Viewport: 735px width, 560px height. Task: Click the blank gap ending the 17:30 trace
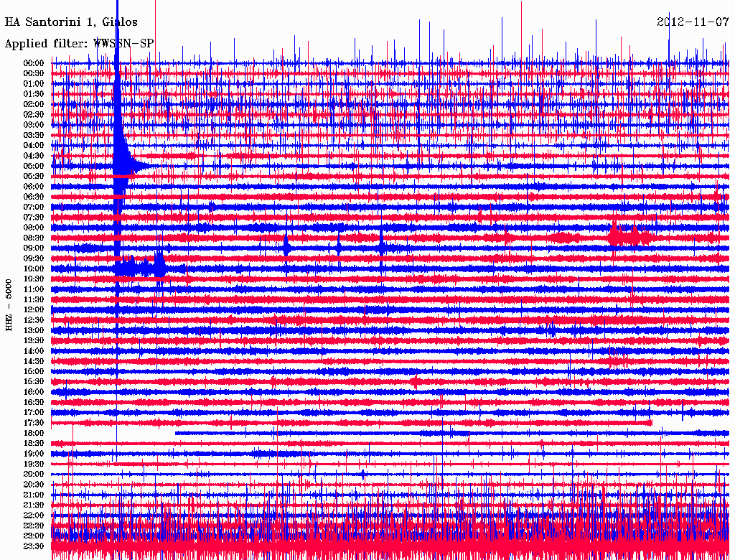pyautogui.click(x=690, y=423)
